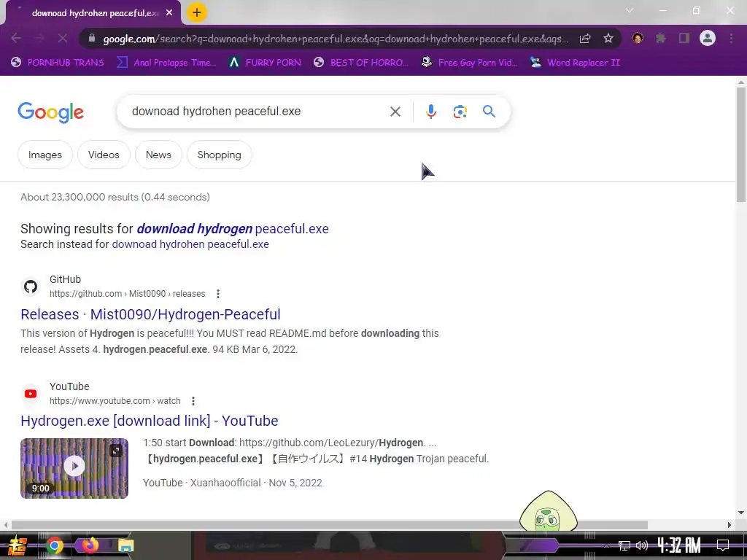
Task: Click the github.com › Mist0090 › releases URL
Action: (127, 294)
